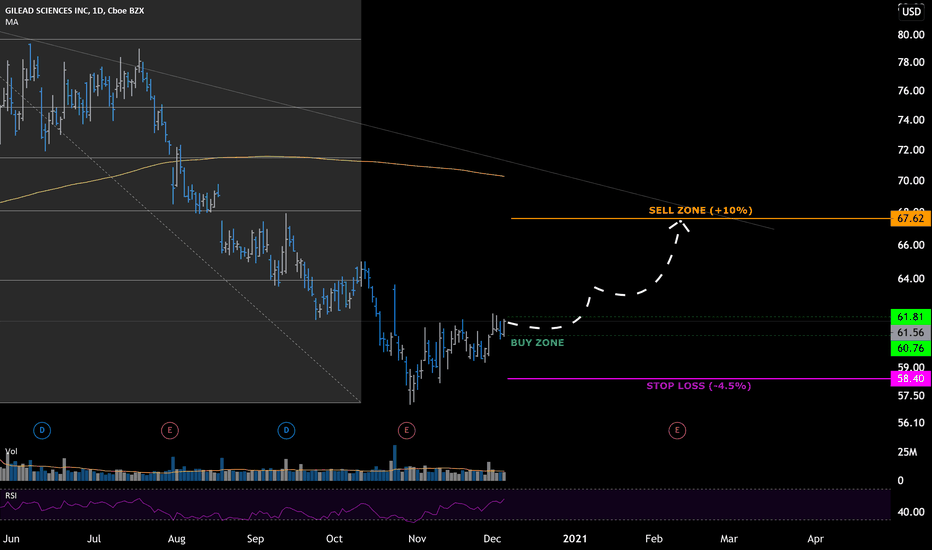Click the 61.81 green price tag
932x550 pixels.
[x=911, y=317]
